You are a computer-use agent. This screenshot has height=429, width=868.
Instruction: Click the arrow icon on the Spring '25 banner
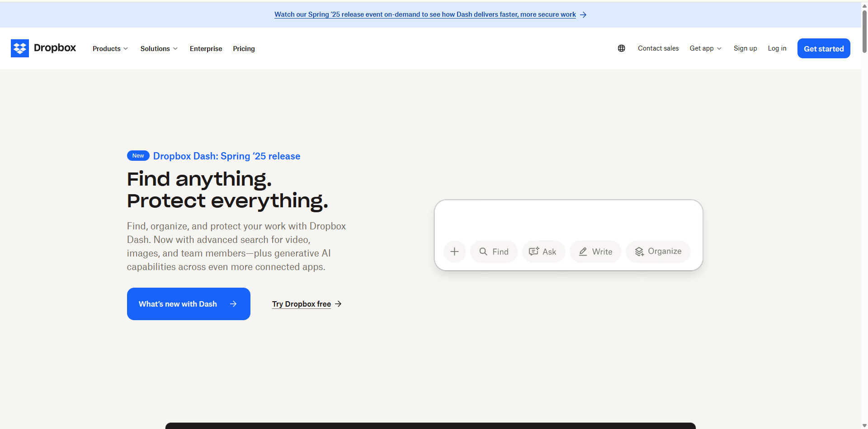point(584,14)
